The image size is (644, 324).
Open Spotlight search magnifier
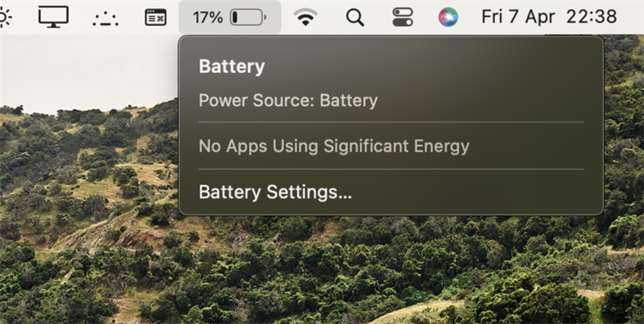tap(355, 18)
